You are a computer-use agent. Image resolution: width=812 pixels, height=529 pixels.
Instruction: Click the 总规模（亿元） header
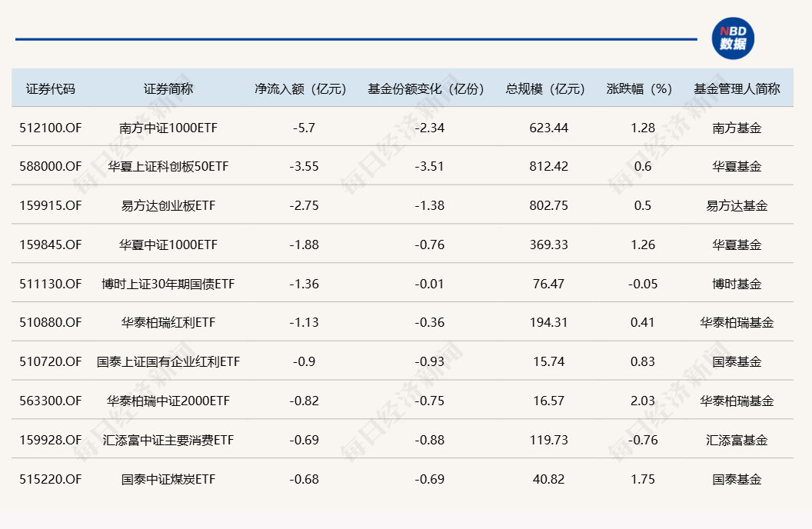(x=545, y=89)
